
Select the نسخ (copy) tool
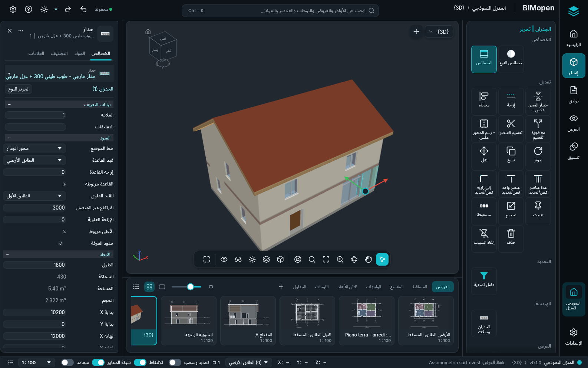click(x=511, y=156)
